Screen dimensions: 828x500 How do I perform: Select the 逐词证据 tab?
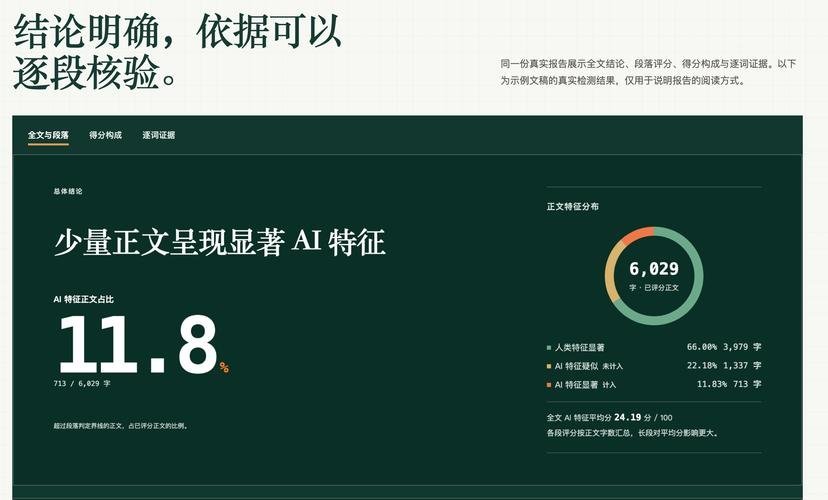tap(159, 135)
